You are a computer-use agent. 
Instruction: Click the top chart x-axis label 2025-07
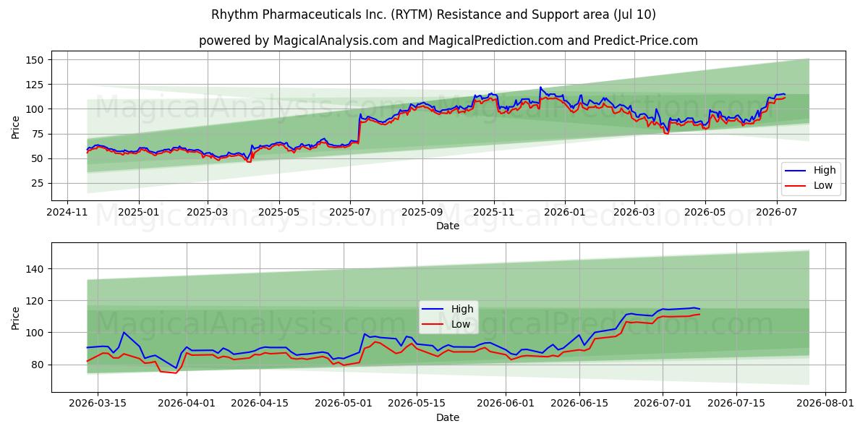tap(350, 213)
